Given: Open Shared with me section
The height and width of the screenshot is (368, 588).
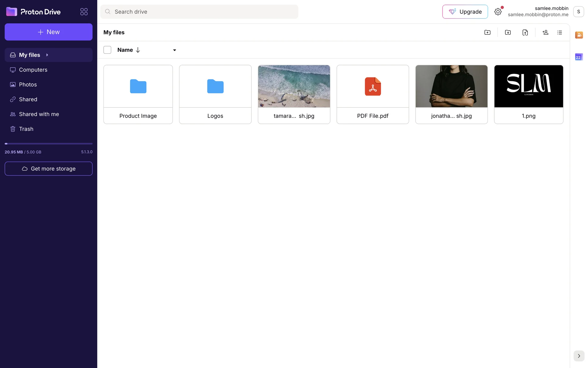Looking at the screenshot, I should tap(39, 114).
